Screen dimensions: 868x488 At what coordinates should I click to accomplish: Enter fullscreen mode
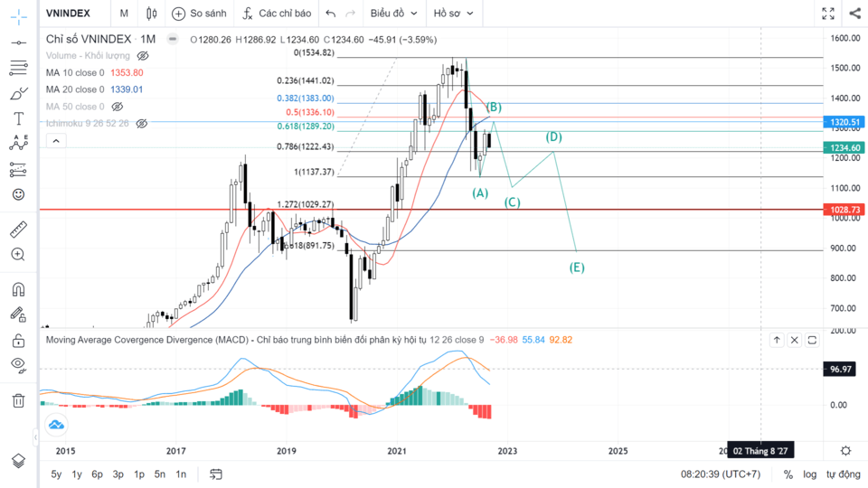(828, 14)
